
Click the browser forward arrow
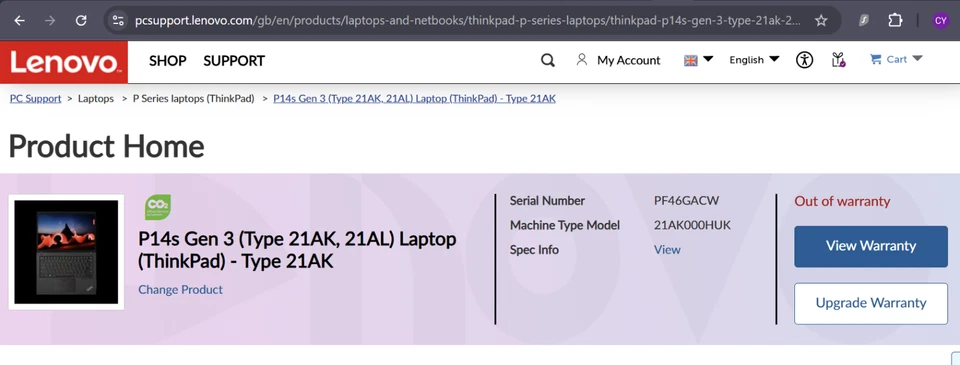click(50, 21)
